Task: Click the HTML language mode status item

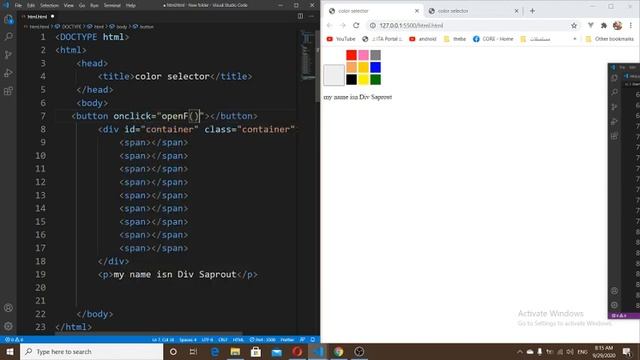Action: click(x=238, y=340)
